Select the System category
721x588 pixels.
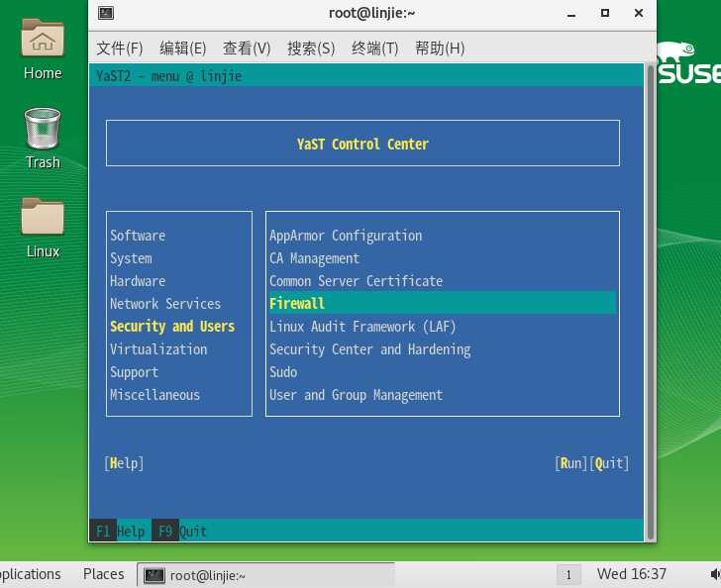tap(131, 258)
